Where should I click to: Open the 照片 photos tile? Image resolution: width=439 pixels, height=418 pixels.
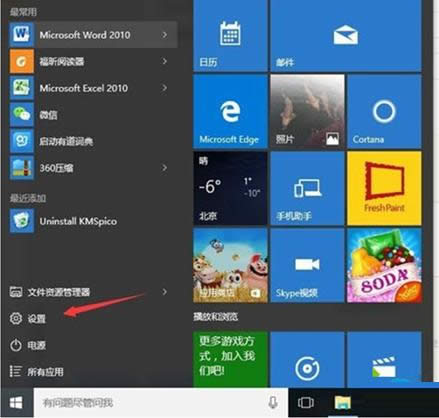click(x=307, y=111)
